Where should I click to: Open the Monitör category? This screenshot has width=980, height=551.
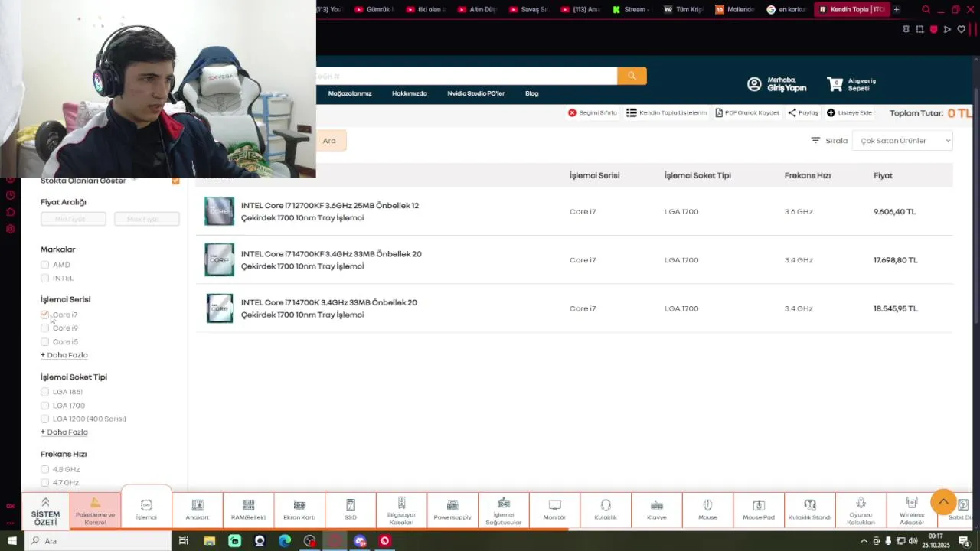[554, 510]
